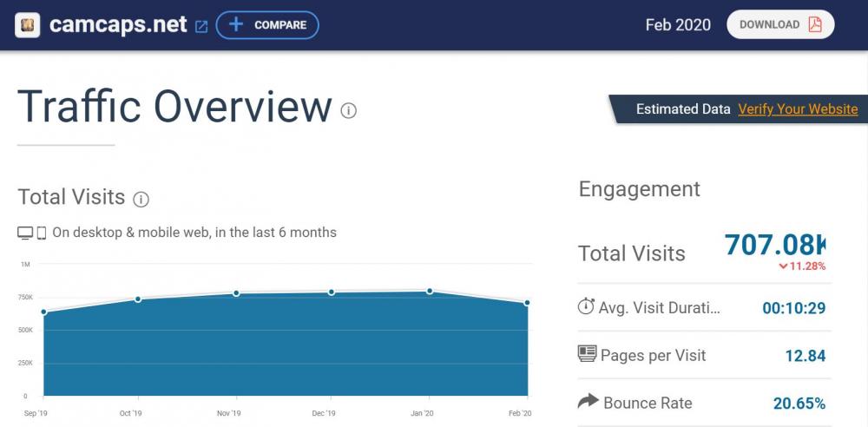Click the camcaps.net site favicon
This screenshot has width=868, height=427.
pyautogui.click(x=27, y=25)
